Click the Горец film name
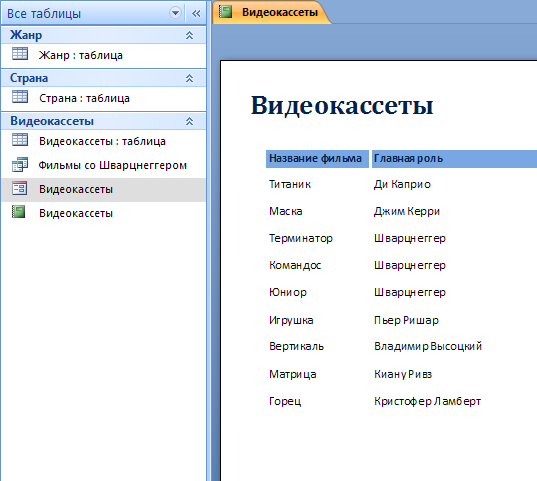This screenshot has height=481, width=537. [x=285, y=401]
